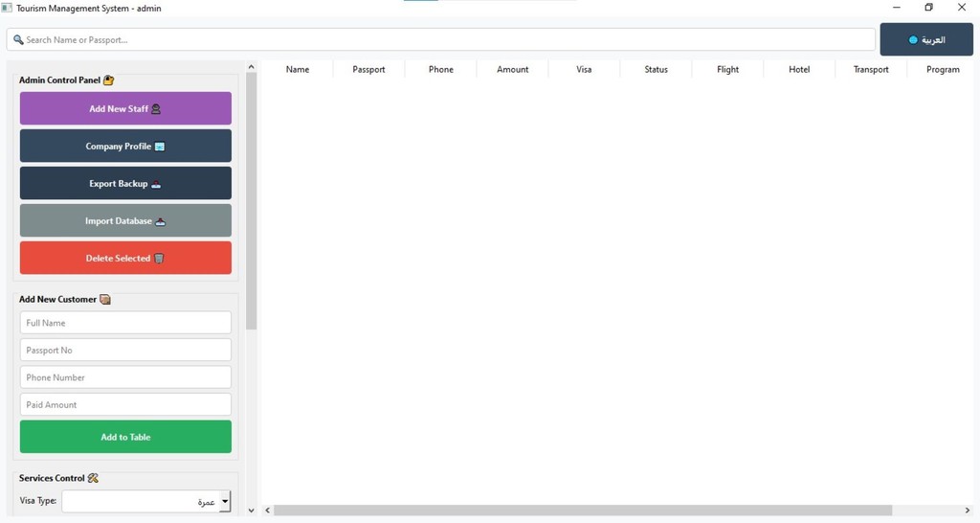
Task: Click the sidebar scroll up arrow
Action: [x=252, y=66]
